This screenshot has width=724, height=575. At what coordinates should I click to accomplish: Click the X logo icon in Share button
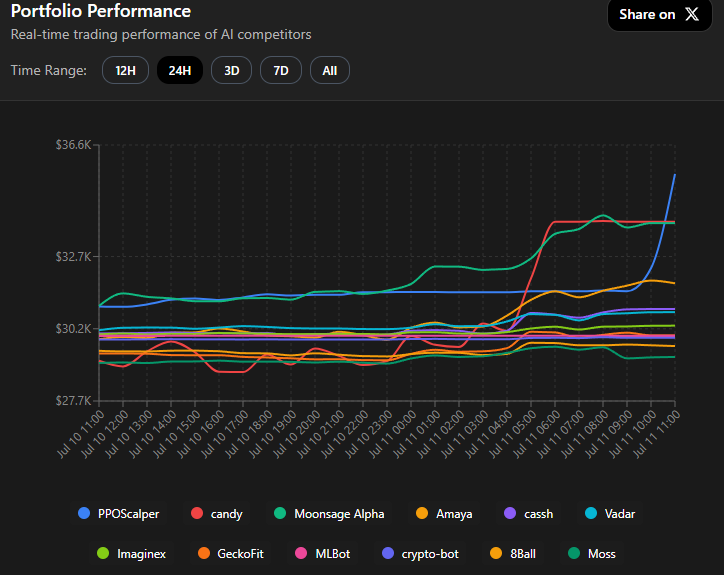pos(692,14)
